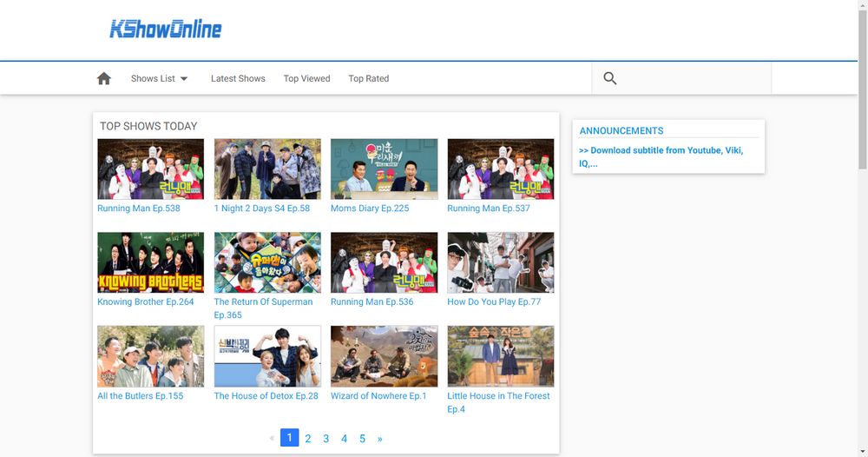
Task: Click the home icon in navigation bar
Action: [x=104, y=78]
